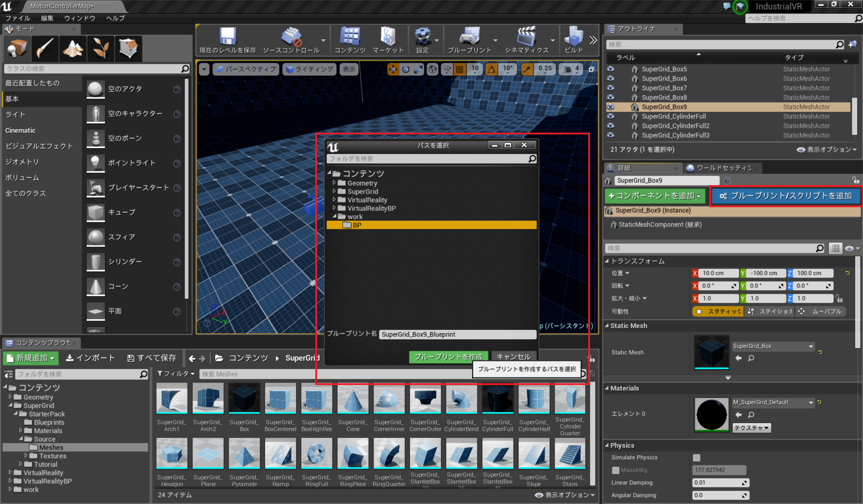The height and width of the screenshot is (504, 863).
Task: Maximize or restore the viewport
Action: click(x=591, y=69)
